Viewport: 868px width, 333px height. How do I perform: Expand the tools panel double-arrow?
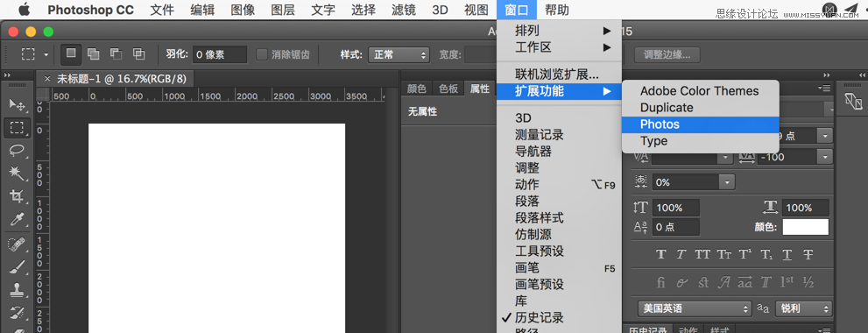coord(8,75)
